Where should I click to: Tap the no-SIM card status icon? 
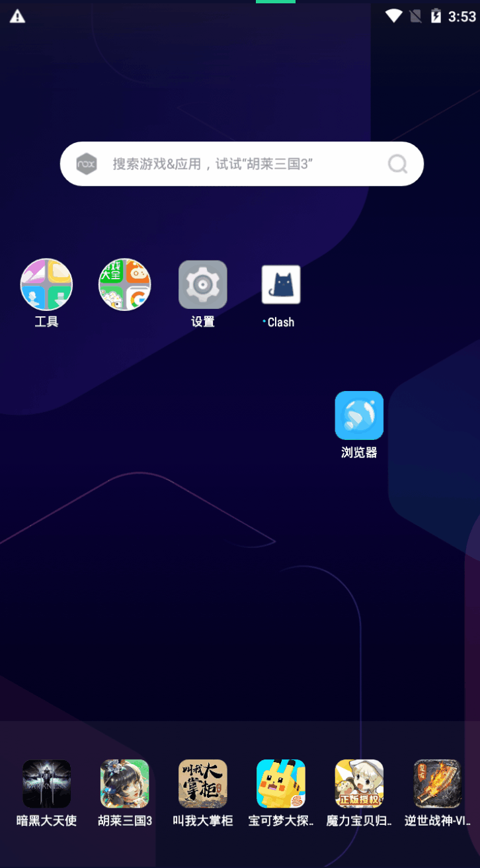pos(416,17)
